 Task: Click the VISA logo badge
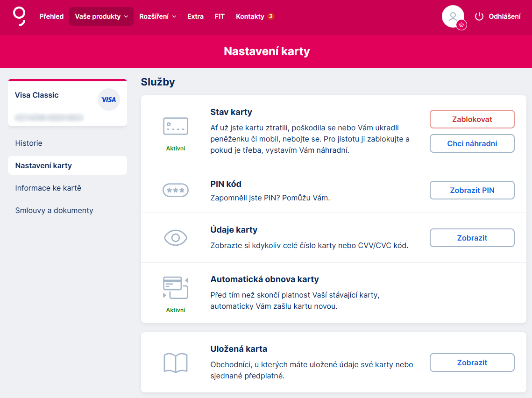click(109, 99)
